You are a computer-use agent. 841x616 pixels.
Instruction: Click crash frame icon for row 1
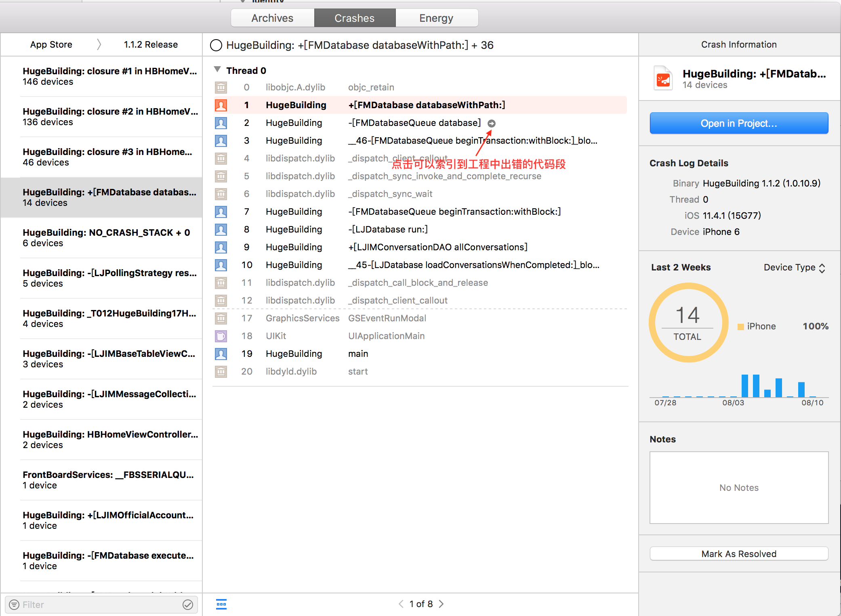coord(221,105)
